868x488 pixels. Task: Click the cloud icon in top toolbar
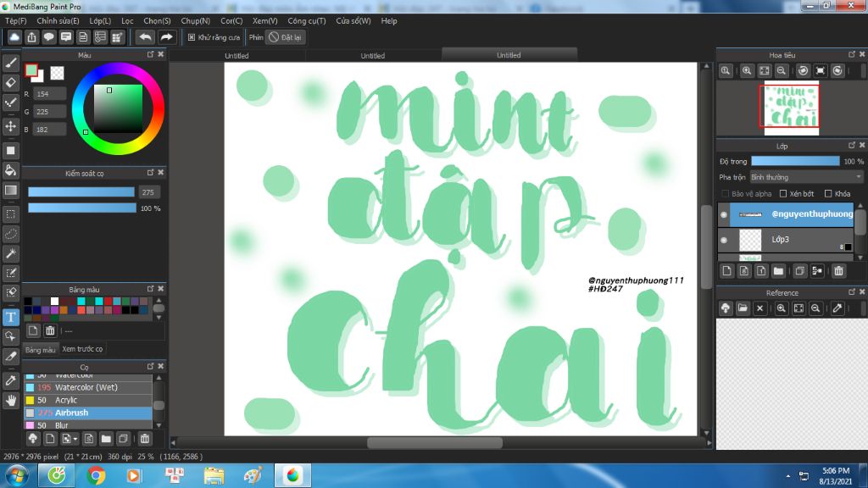tap(14, 37)
